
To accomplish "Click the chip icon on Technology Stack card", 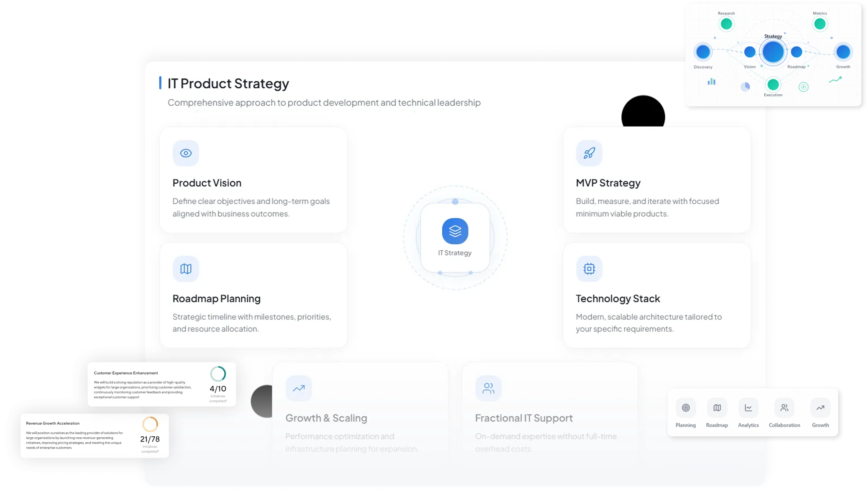I will tap(589, 269).
